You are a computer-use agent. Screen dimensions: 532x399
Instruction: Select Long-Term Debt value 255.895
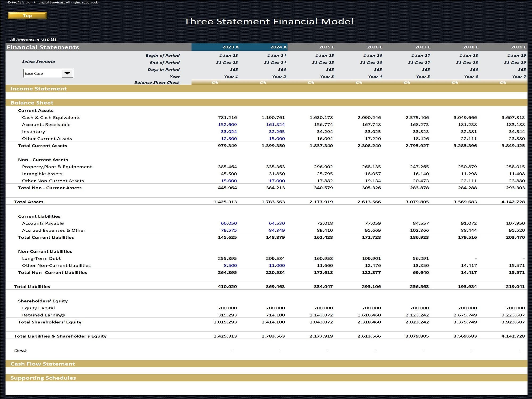(x=227, y=259)
